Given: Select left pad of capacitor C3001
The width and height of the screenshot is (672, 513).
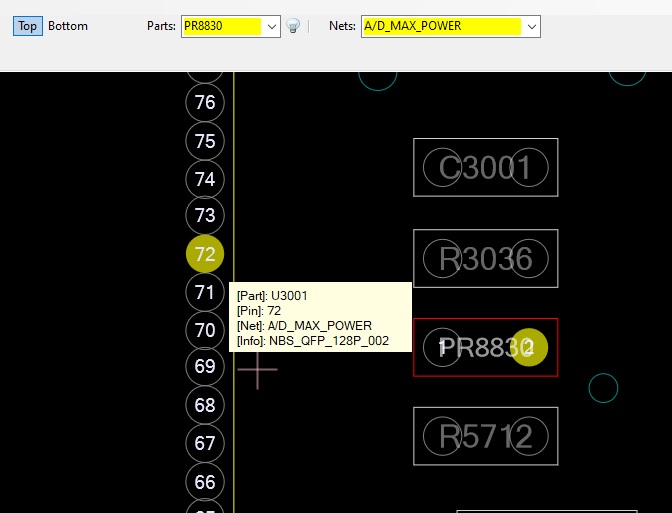Looking at the screenshot, I should coord(442,167).
